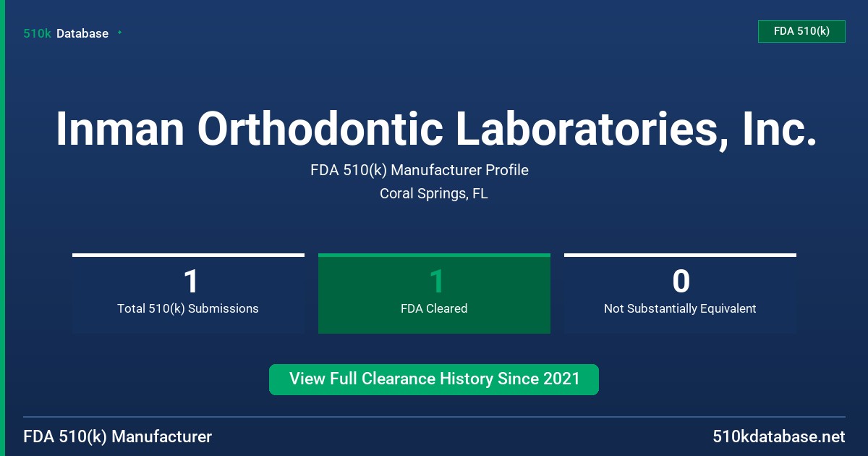Click View Full Clearance History Since 2021
The height and width of the screenshot is (456, 868).
[434, 379]
